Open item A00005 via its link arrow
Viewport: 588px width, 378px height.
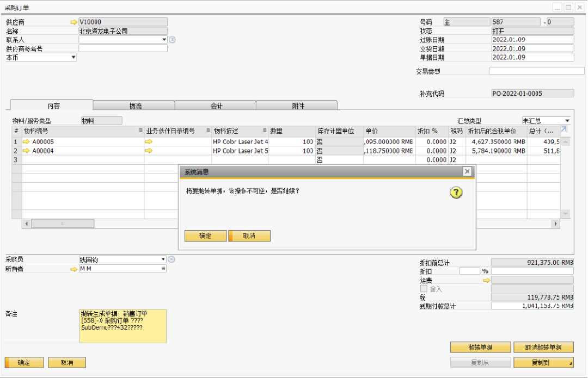(26, 142)
